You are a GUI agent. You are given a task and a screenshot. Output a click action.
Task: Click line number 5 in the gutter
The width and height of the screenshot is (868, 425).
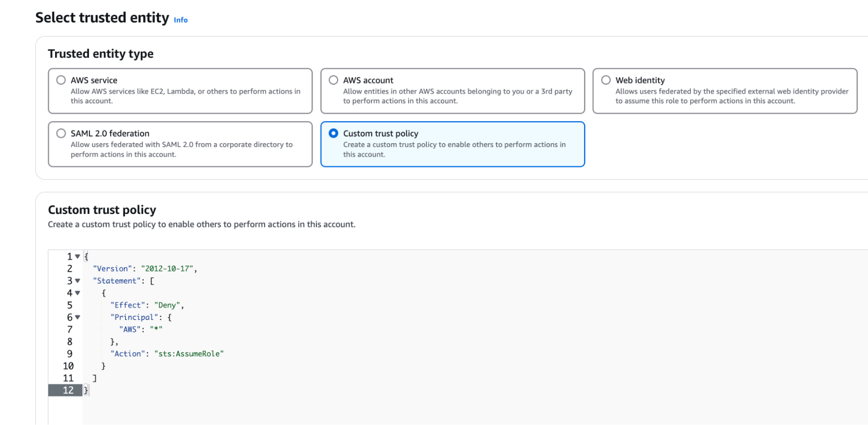pyautogui.click(x=69, y=305)
